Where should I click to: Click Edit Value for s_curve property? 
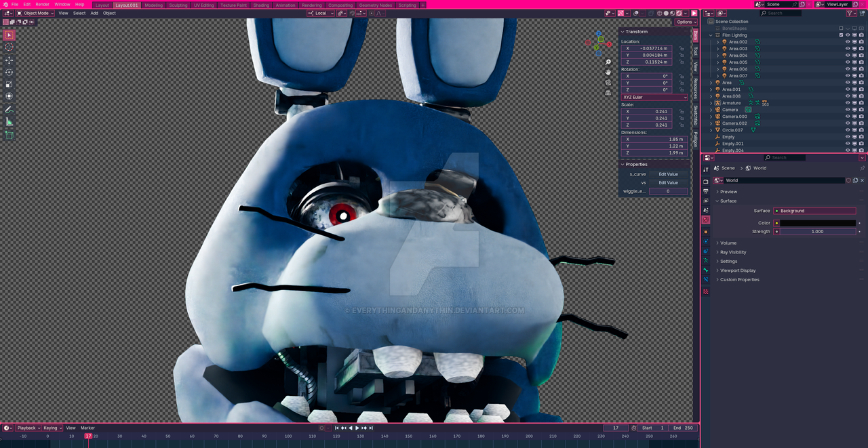pyautogui.click(x=668, y=174)
